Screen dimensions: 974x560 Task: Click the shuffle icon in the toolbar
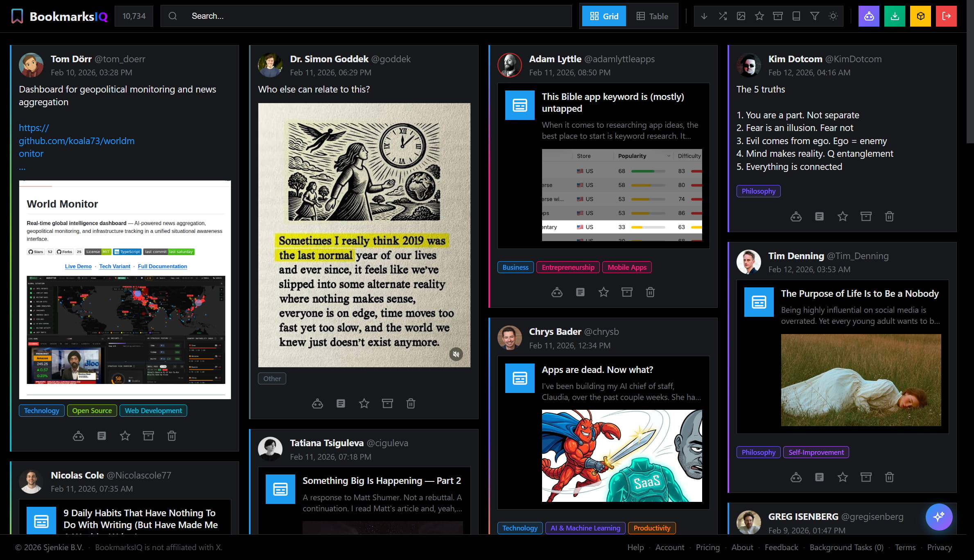723,16
